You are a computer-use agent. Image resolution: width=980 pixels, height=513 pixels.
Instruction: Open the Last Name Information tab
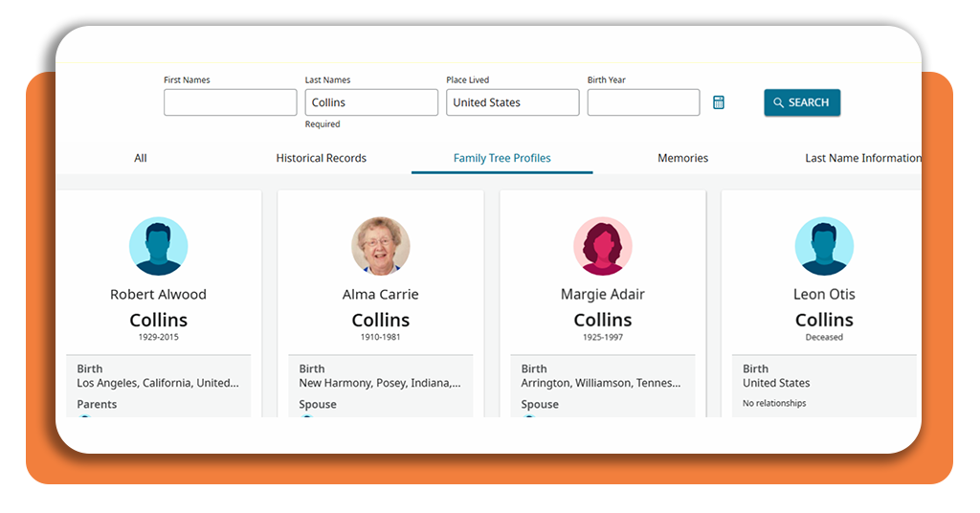pyautogui.click(x=863, y=158)
